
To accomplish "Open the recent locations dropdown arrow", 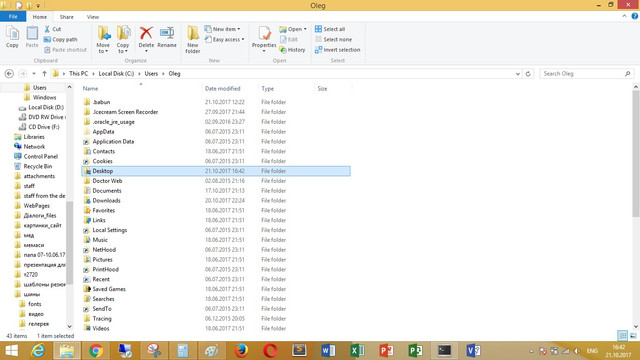I will [34, 73].
